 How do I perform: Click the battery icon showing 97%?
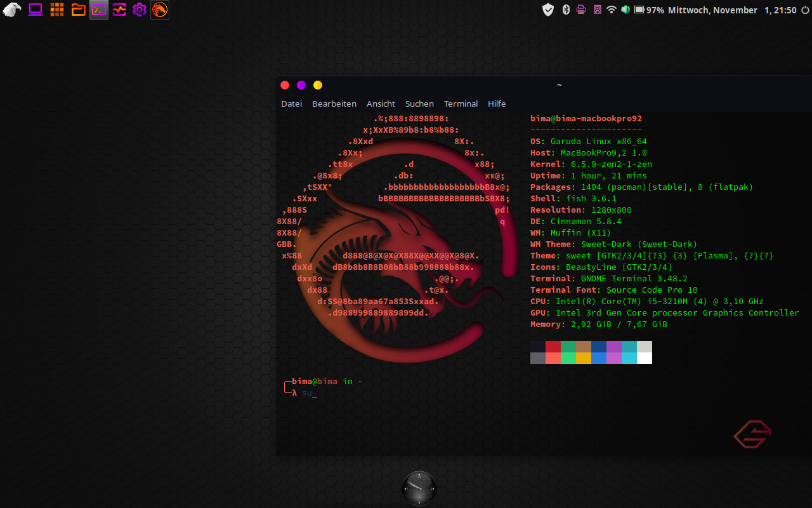pyautogui.click(x=639, y=10)
